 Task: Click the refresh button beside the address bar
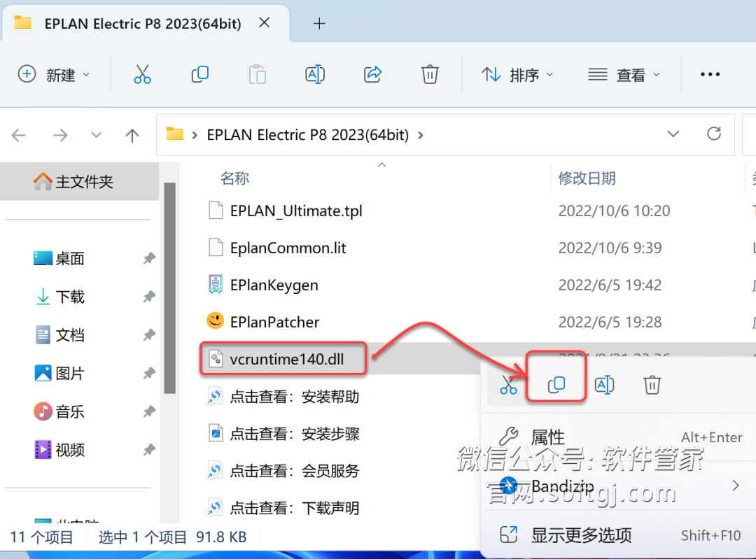tap(714, 134)
